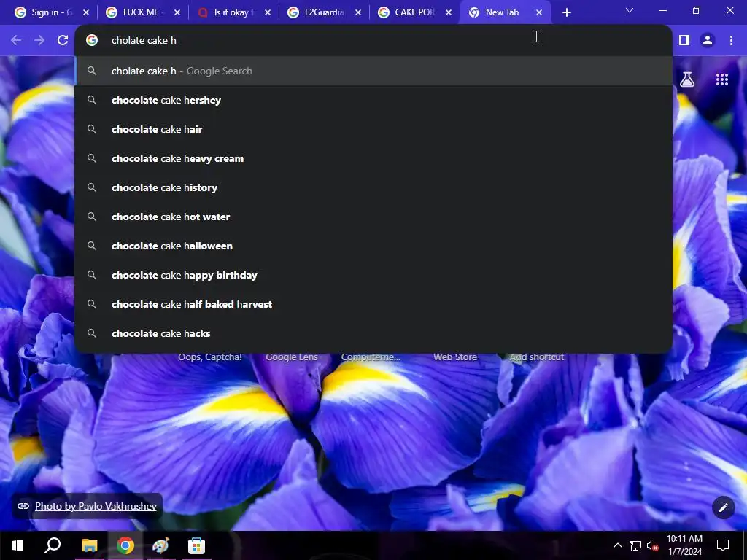
Task: Click Chrome icon in taskbar
Action: coord(125,545)
